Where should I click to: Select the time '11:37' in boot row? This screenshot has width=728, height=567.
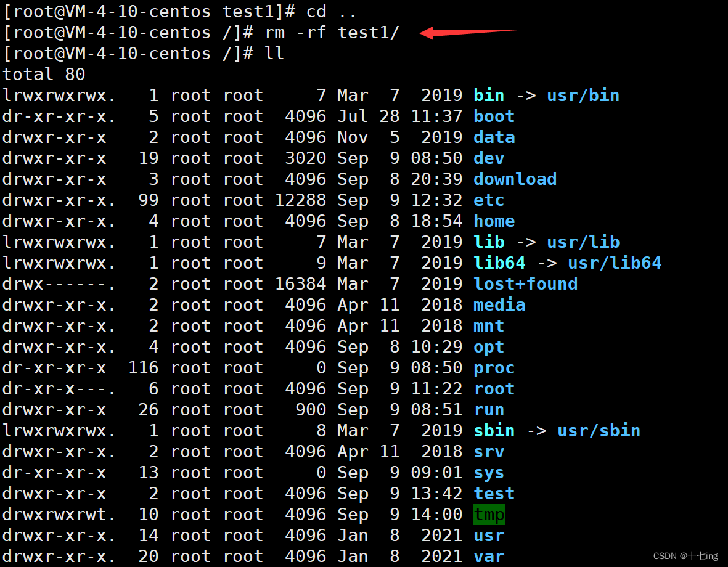[436, 116]
